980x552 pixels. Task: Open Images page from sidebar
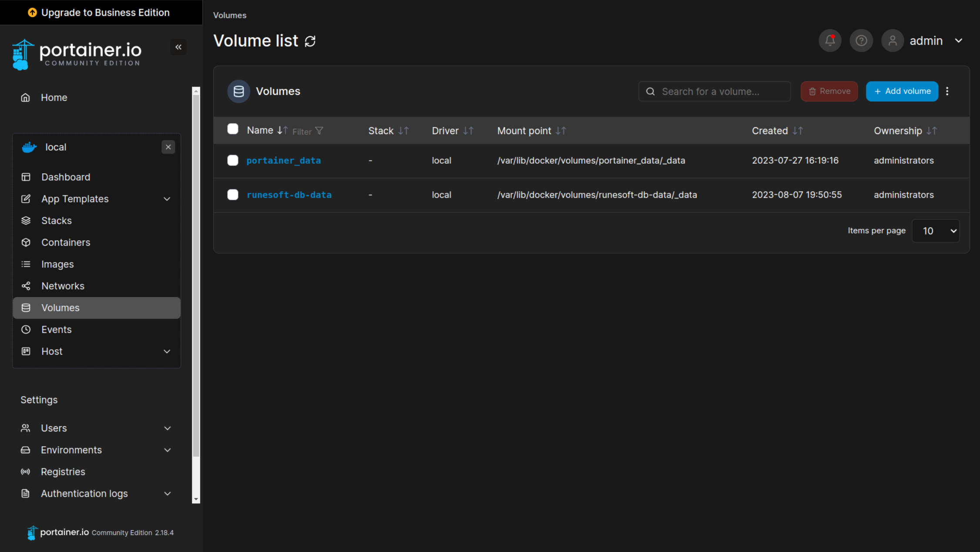(57, 264)
